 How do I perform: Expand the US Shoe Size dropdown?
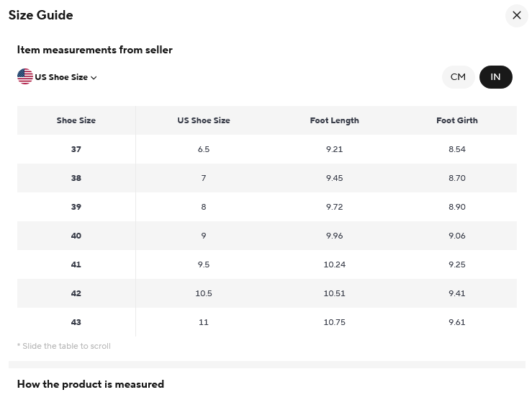click(61, 77)
